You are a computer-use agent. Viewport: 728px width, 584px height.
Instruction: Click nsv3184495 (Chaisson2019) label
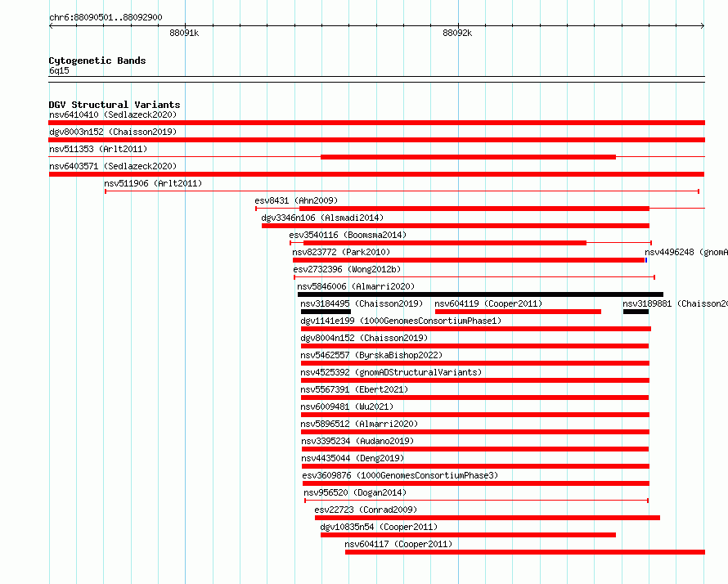pyautogui.click(x=362, y=303)
